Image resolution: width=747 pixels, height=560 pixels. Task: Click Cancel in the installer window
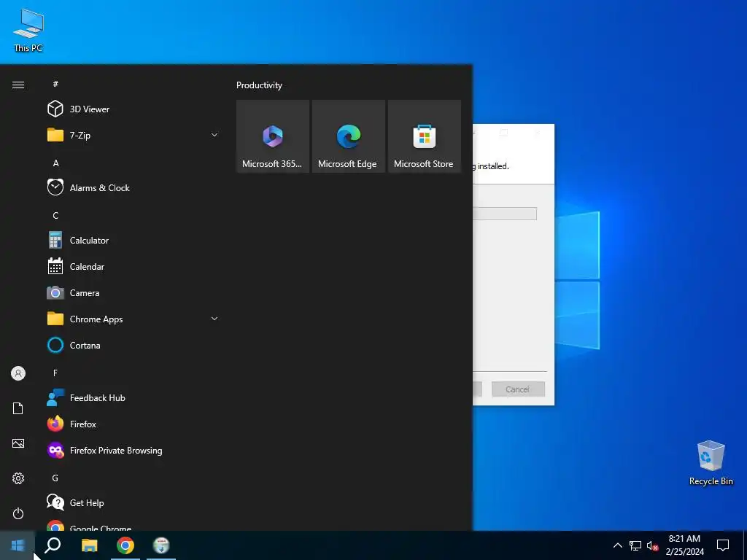[518, 389]
